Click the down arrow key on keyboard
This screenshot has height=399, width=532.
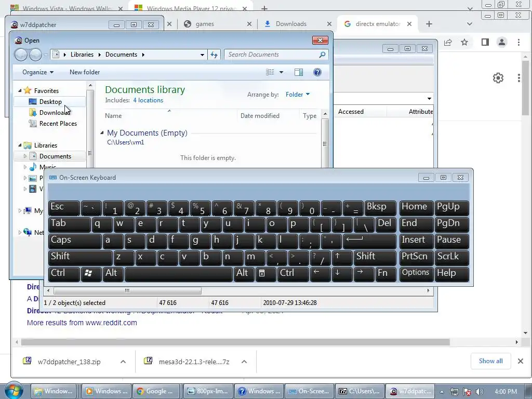pos(342,274)
